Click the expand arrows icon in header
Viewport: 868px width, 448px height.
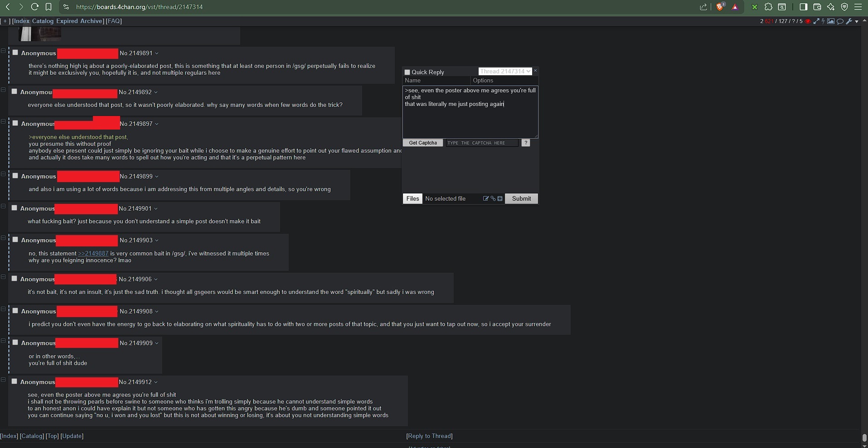click(816, 21)
